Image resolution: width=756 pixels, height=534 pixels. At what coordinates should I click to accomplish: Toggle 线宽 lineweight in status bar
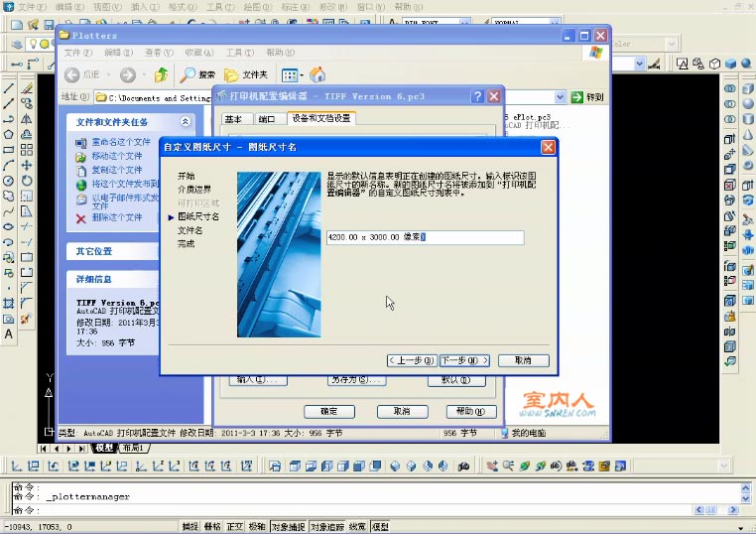357,527
